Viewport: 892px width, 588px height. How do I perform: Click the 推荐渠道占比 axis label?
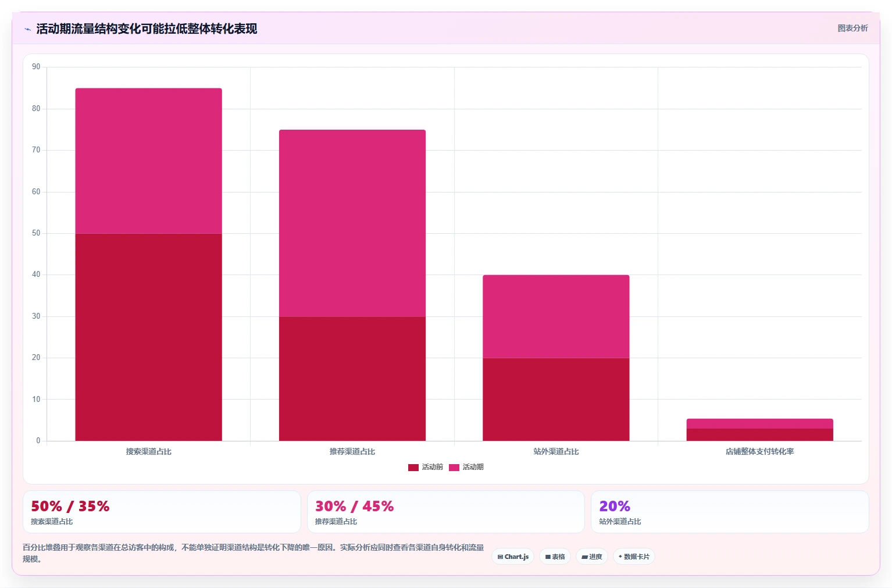click(x=352, y=451)
